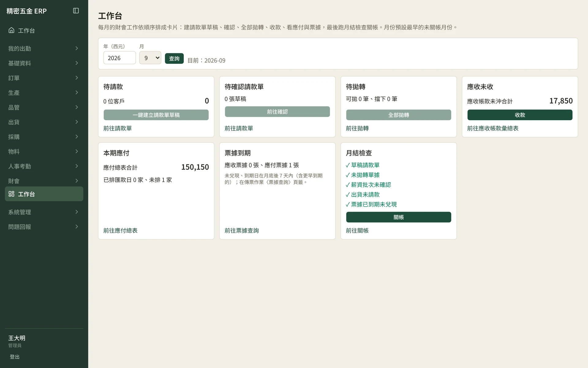Expand the 生產 menu chevron
Viewport: 588px width, 368px height.
point(77,93)
